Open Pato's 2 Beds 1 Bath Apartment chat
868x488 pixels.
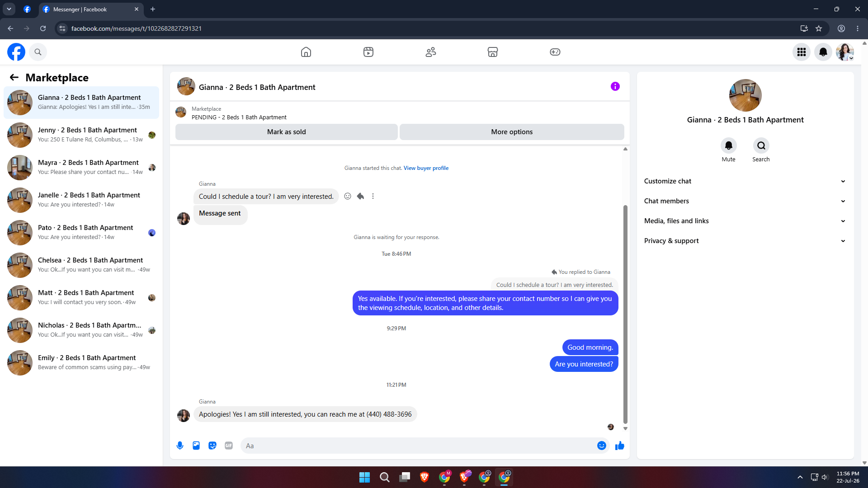tap(81, 233)
